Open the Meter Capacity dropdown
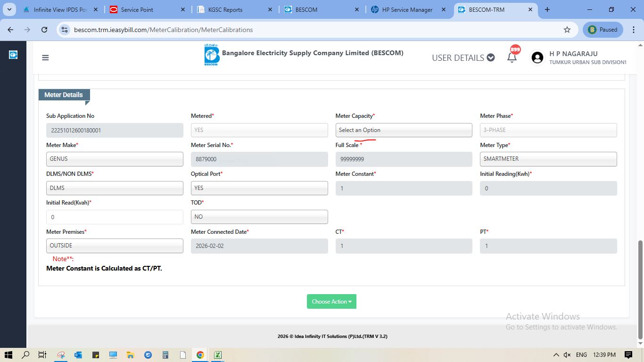This screenshot has width=644, height=362. point(404,130)
